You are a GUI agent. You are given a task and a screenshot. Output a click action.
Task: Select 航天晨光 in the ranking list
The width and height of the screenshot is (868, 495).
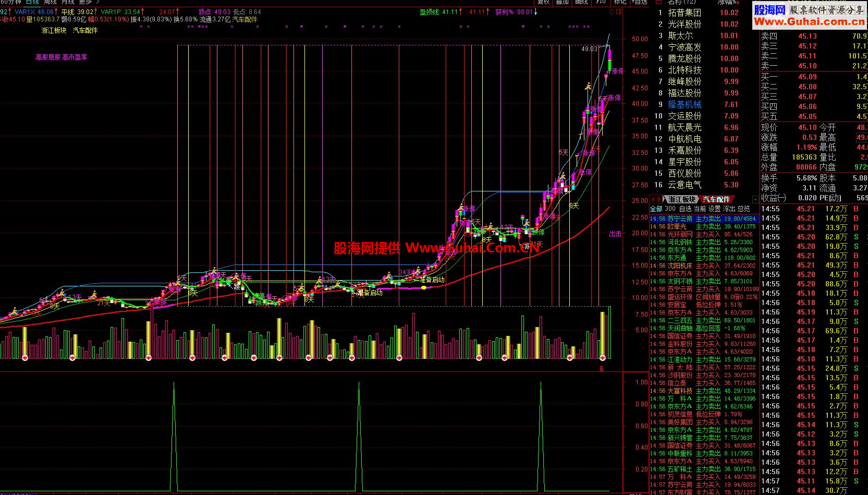[x=684, y=127]
